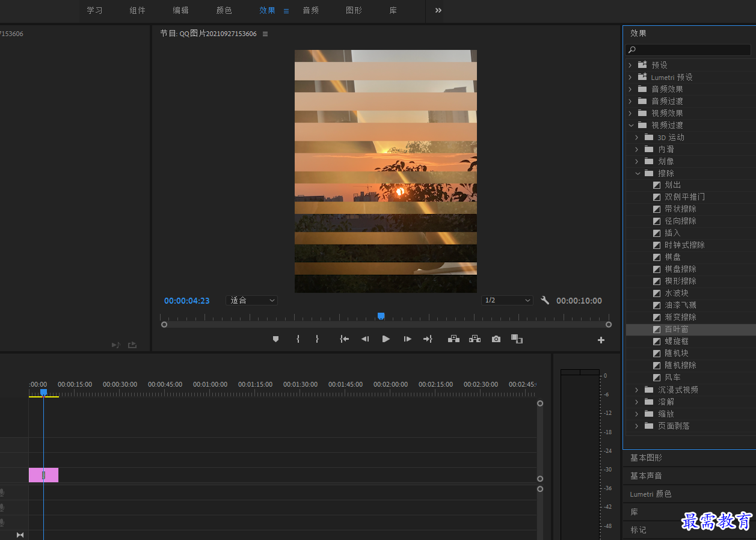Switch to the 编辑 workspace
The height and width of the screenshot is (540, 756).
pos(181,11)
